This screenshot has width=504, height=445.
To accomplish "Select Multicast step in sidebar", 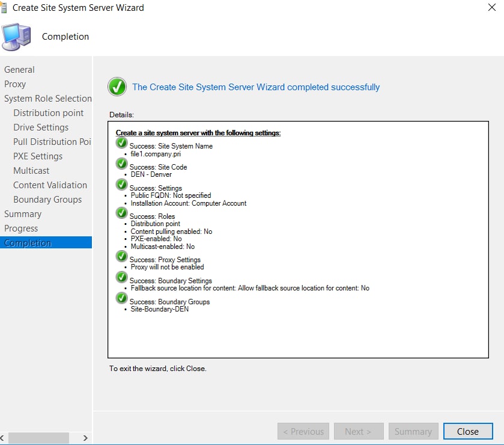I will tap(31, 171).
